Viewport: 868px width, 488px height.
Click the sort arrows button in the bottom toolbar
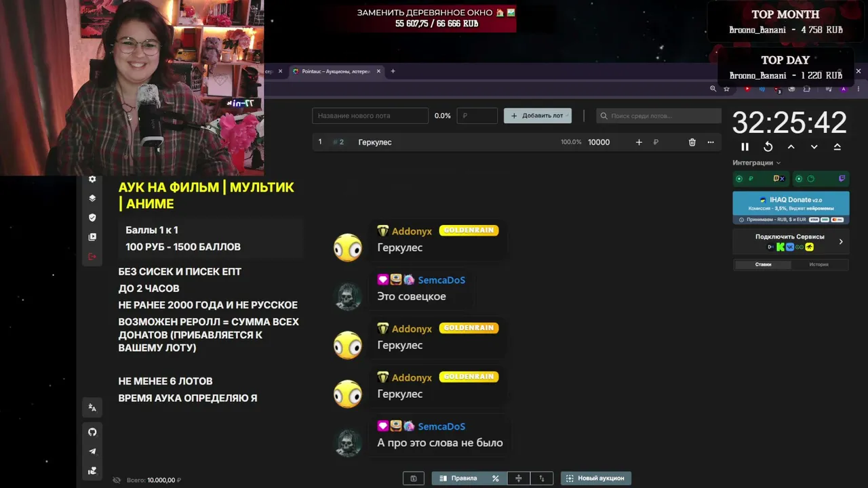[542, 479]
